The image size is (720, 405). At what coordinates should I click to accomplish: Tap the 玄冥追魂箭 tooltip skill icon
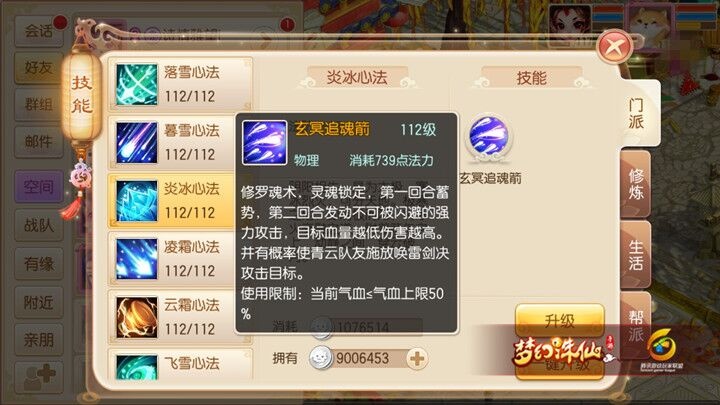click(264, 142)
